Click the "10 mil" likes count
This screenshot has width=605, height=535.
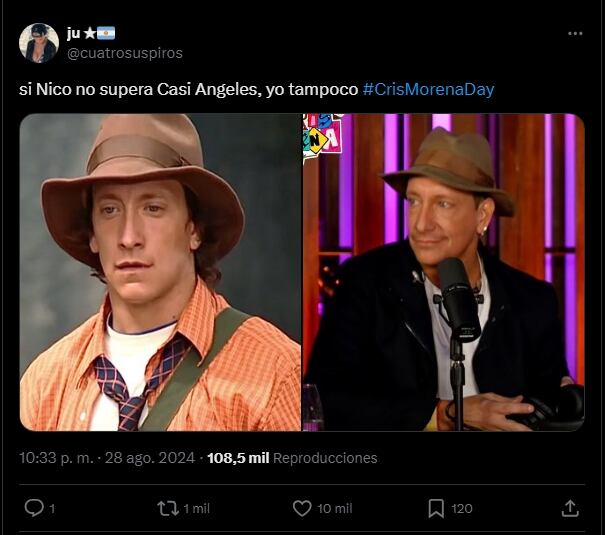(x=335, y=509)
